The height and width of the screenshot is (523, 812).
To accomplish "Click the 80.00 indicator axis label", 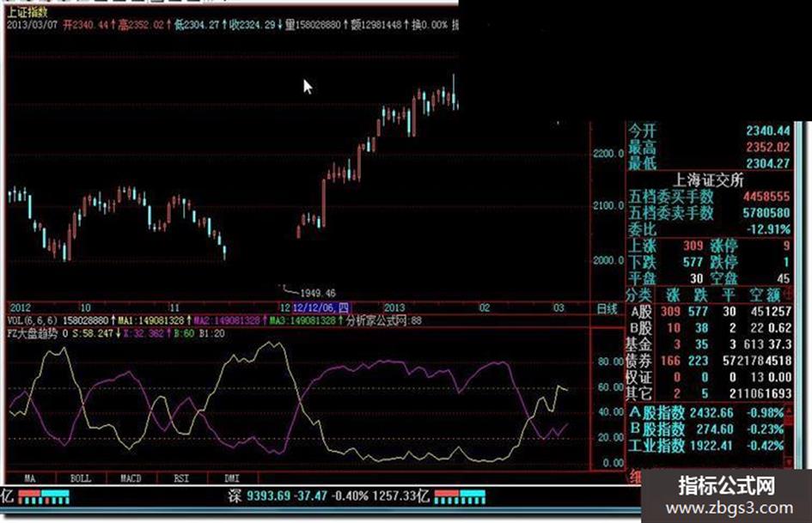I will click(x=611, y=362).
